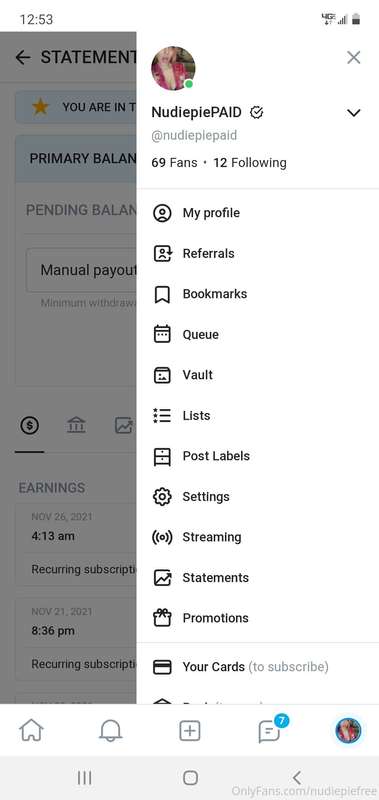Open Your Cards (to subscribe)
Image resolution: width=379 pixels, height=800 pixels.
tap(258, 667)
